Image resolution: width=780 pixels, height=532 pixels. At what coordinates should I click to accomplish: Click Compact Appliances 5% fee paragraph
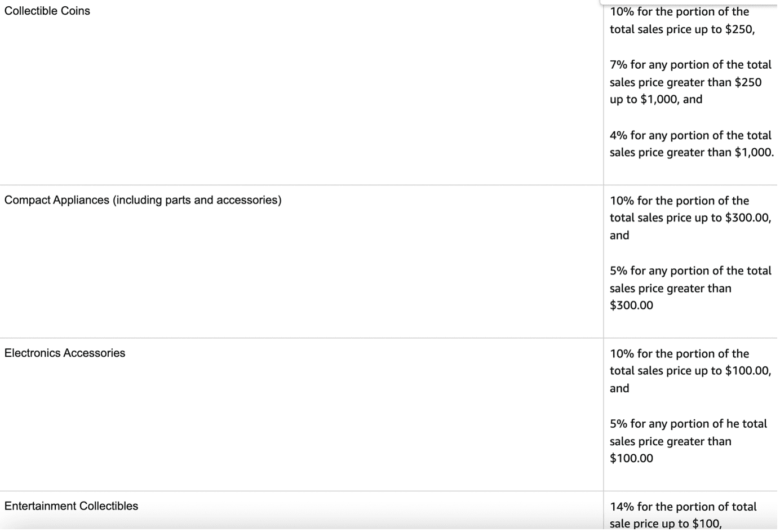tap(690, 288)
